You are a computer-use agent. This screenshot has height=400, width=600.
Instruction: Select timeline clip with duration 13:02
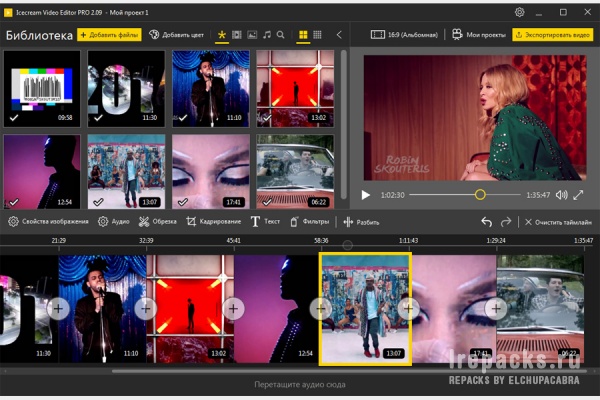point(190,309)
